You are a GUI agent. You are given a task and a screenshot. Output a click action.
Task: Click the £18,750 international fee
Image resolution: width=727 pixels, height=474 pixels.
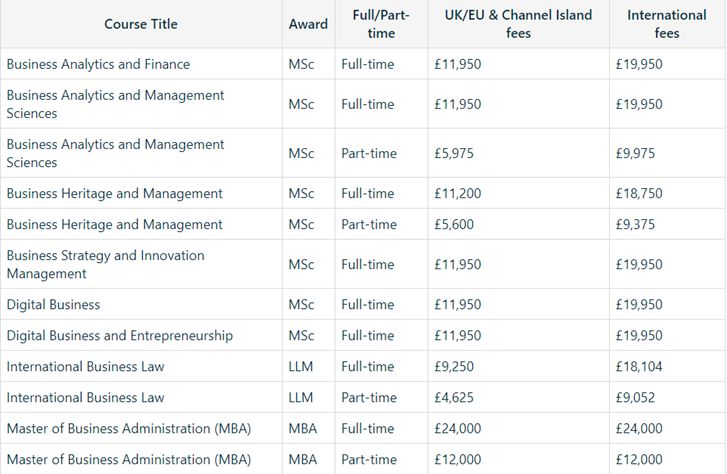coord(639,193)
